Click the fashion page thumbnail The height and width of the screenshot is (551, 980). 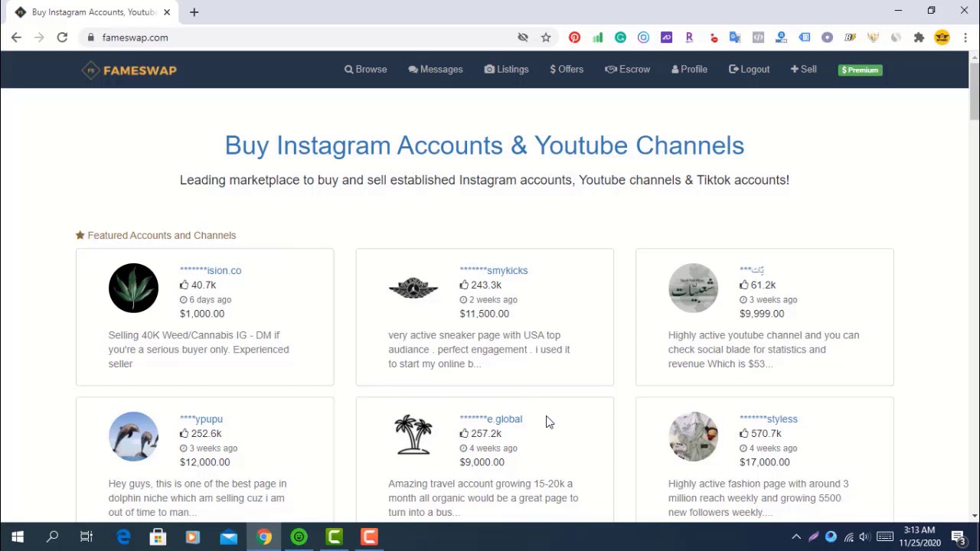point(694,436)
